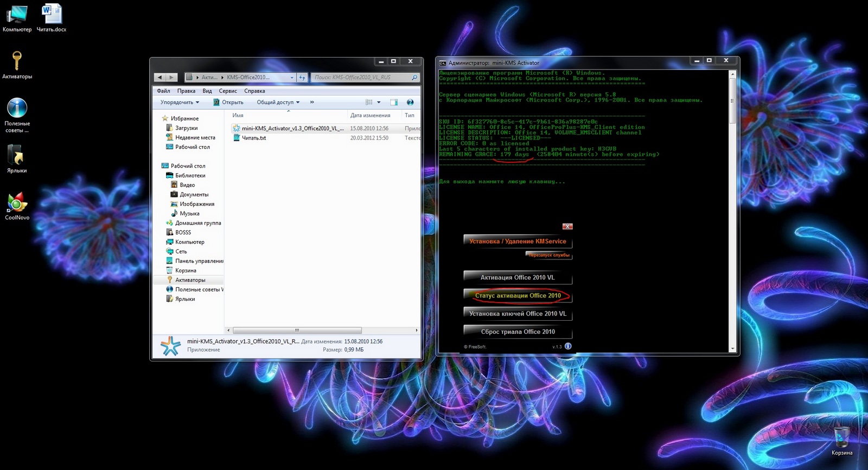Click the Установка / Удаление KMService button

pos(518,242)
